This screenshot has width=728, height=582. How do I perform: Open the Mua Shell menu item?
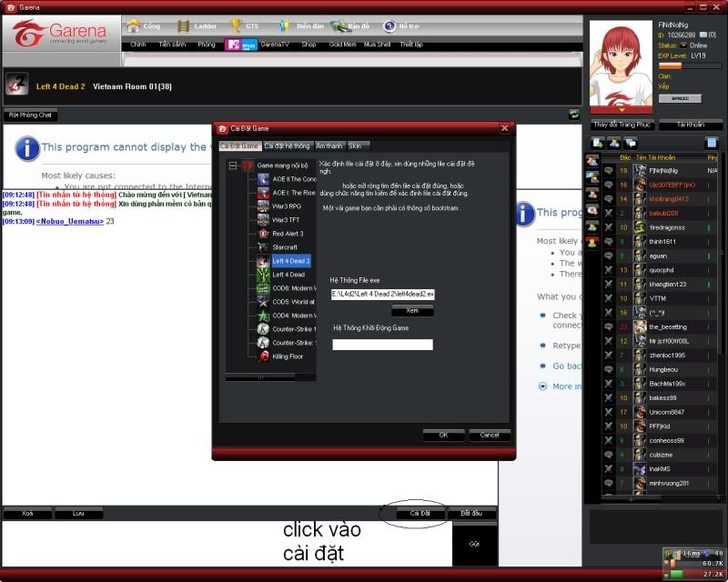[x=377, y=45]
